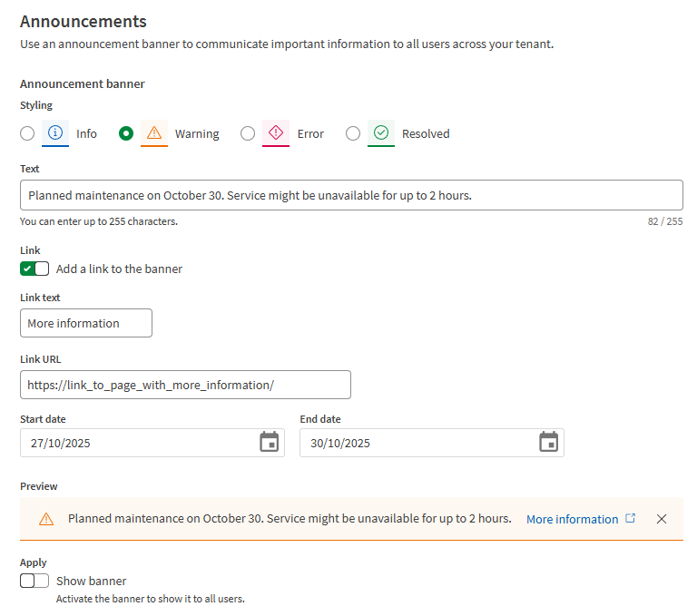The height and width of the screenshot is (616, 697).
Task: Click the Start date field showing 27/10/2025
Action: point(136,443)
